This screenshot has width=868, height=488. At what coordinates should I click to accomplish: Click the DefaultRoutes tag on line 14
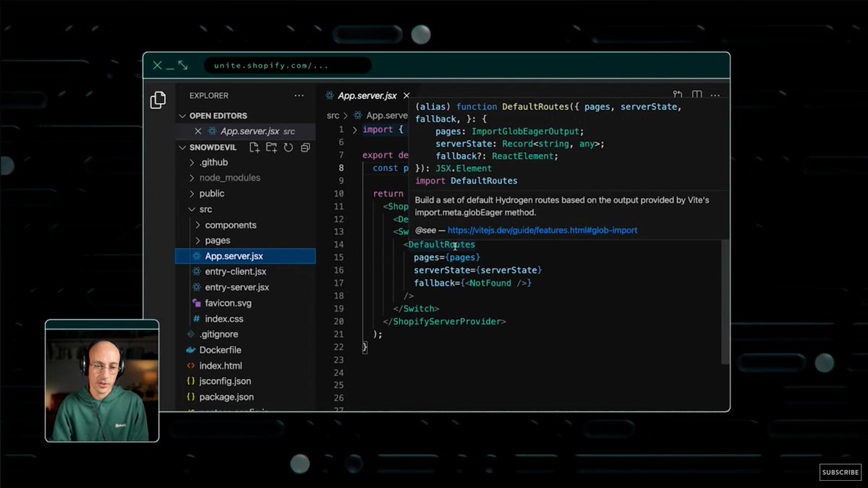point(441,244)
